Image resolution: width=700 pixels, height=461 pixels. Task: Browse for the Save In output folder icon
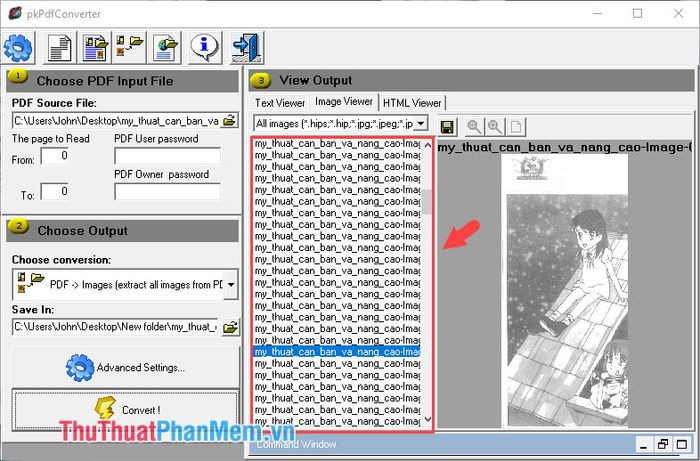point(230,327)
